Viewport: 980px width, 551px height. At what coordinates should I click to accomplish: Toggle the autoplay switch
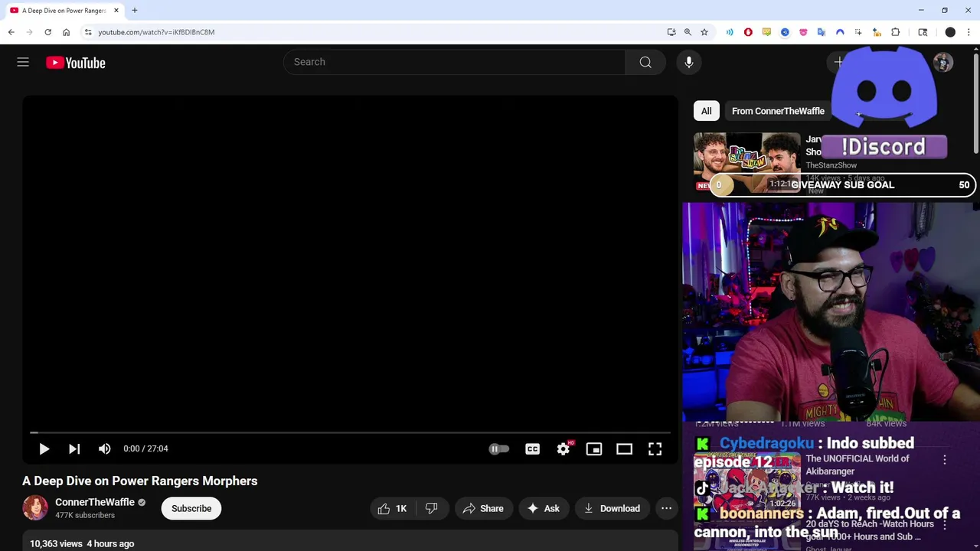click(498, 448)
